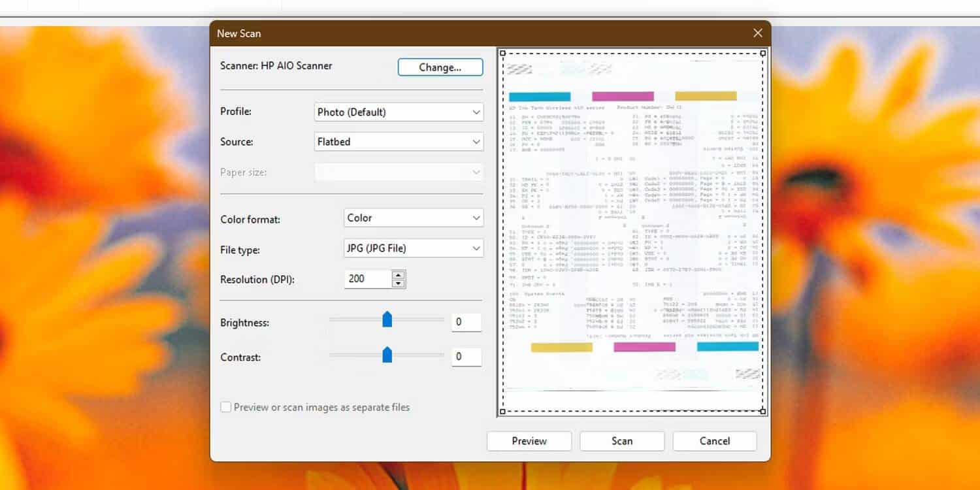
Task: Click the top-left crop handle in preview
Action: point(502,54)
